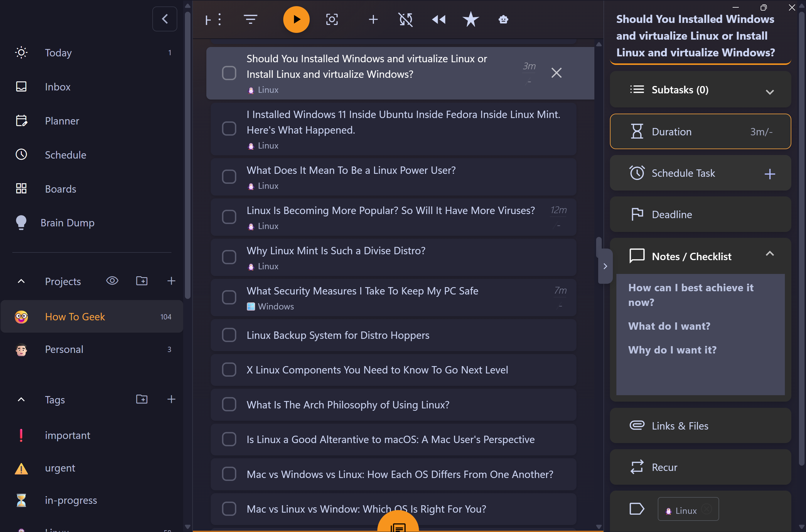Viewport: 806px width, 532px height.
Task: Click the 3m estimate on selected task
Action: (x=529, y=66)
